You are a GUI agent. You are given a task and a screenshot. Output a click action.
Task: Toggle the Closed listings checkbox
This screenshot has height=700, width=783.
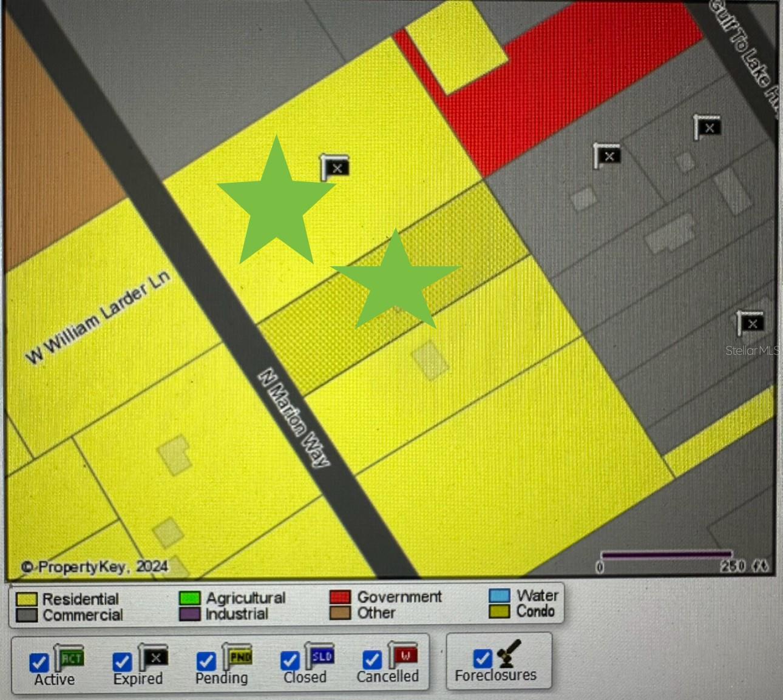pyautogui.click(x=290, y=660)
